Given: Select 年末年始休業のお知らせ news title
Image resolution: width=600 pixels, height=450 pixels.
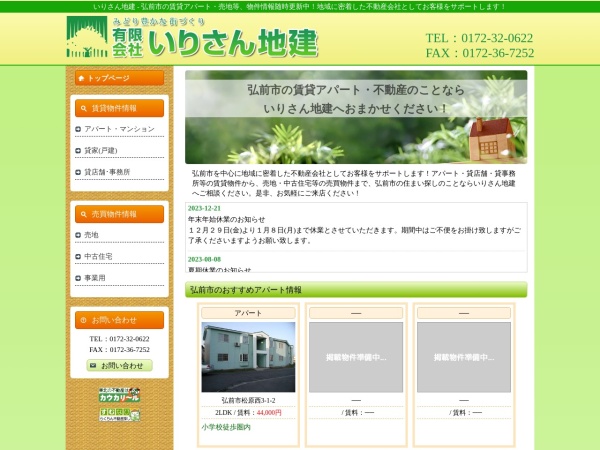Looking at the screenshot, I should pyautogui.click(x=227, y=219).
